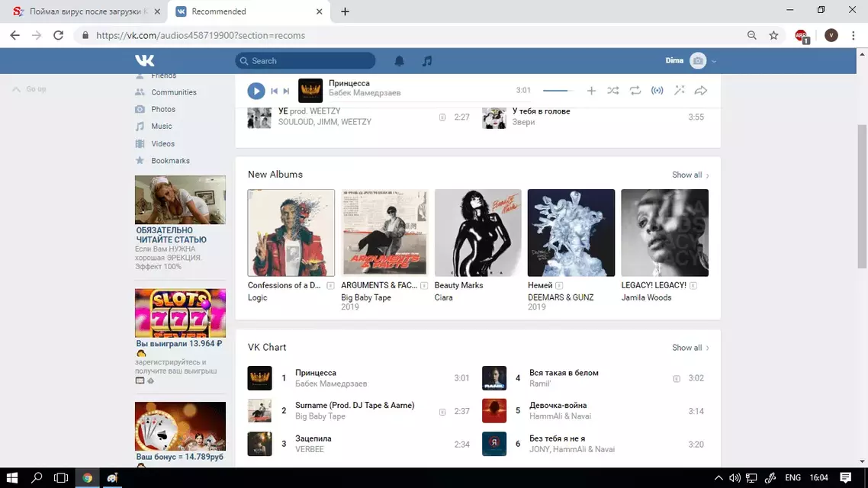Open the Chrome profile avatar button
868x488 pixels.
coord(831,35)
